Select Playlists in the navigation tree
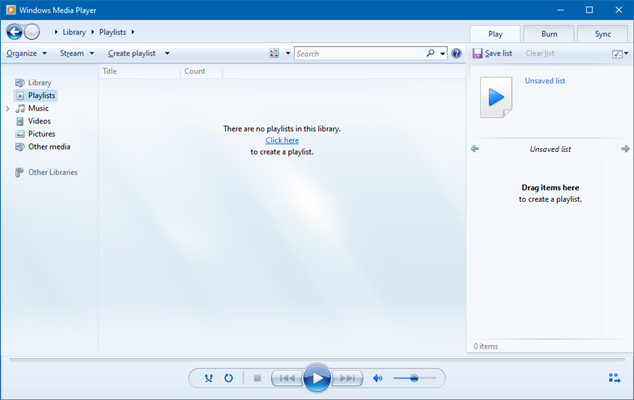634x400 pixels. pyautogui.click(x=41, y=95)
